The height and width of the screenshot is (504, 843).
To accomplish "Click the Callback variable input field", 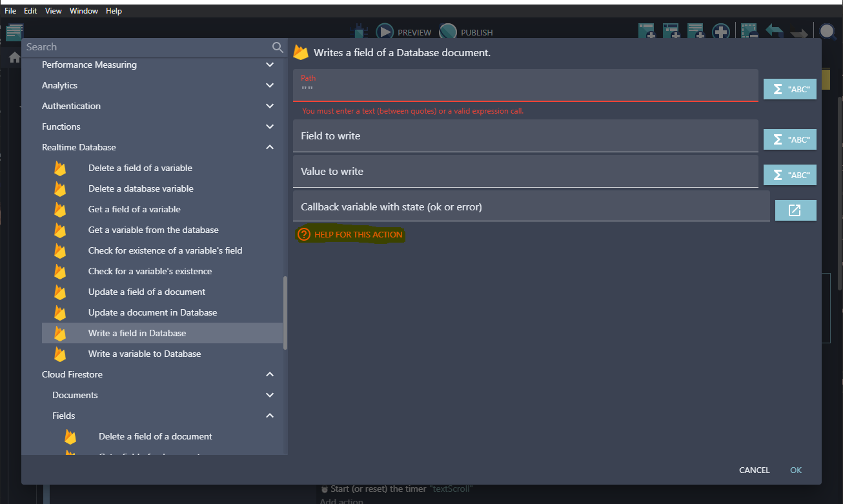I will [x=531, y=207].
